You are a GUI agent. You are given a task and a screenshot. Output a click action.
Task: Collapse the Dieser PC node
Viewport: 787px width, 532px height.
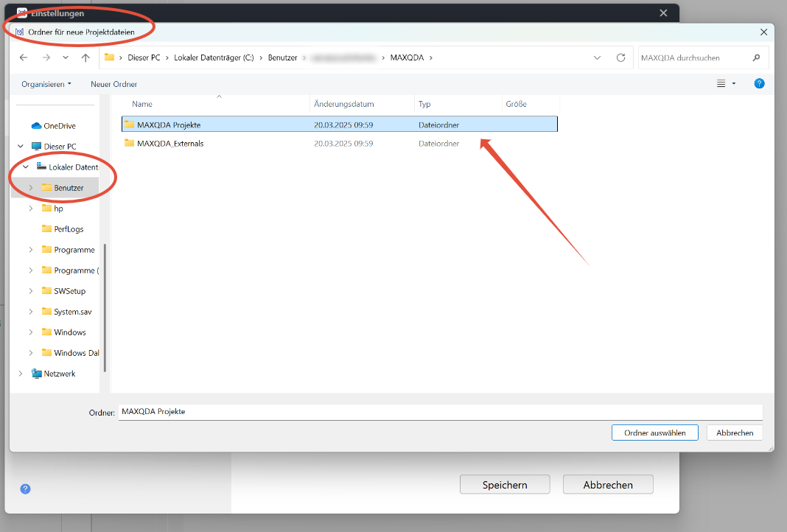point(21,147)
